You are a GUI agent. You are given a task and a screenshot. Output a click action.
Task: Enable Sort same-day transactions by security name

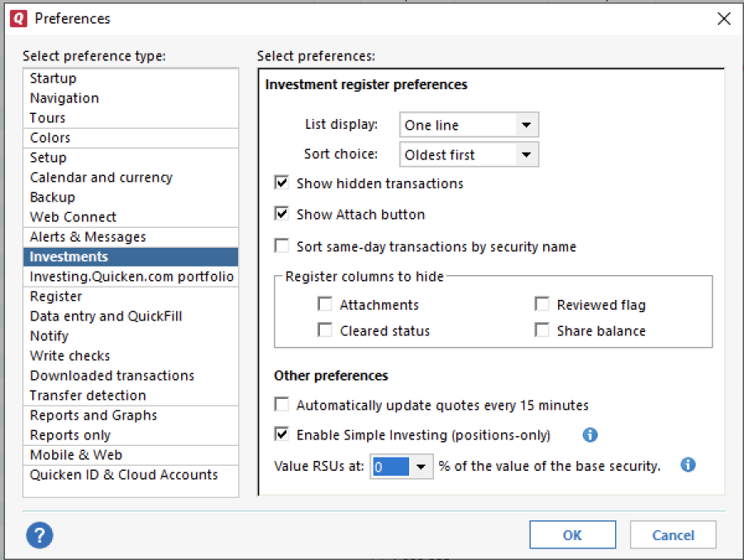point(282,246)
